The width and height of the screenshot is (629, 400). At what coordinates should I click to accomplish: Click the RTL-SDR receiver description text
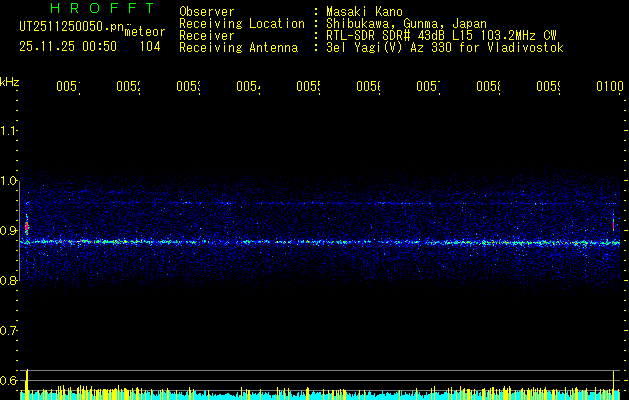pyautogui.click(x=441, y=36)
